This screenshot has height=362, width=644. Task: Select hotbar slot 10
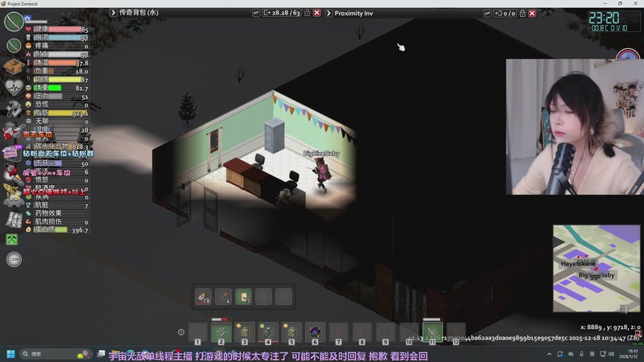point(409,332)
